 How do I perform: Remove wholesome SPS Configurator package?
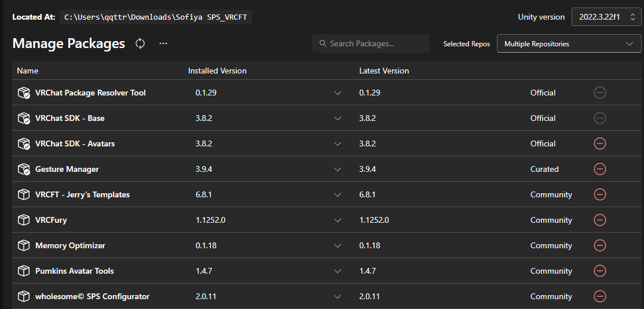pyautogui.click(x=600, y=296)
